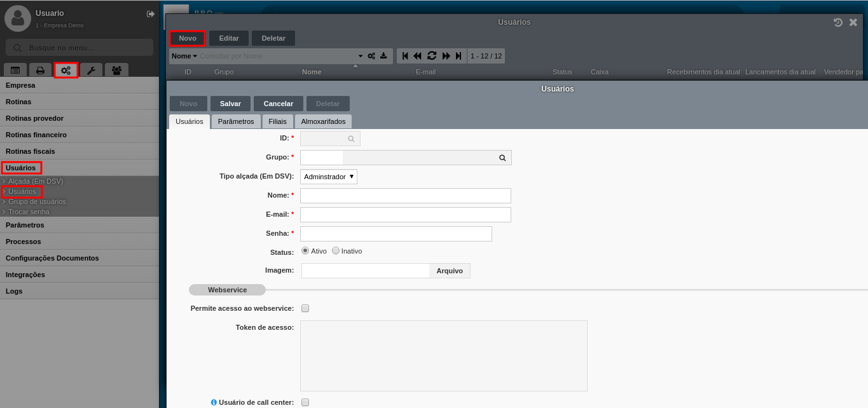Viewport: 868px width, 408px height.
Task: Click the refresh icon in pagination bar
Action: point(432,56)
